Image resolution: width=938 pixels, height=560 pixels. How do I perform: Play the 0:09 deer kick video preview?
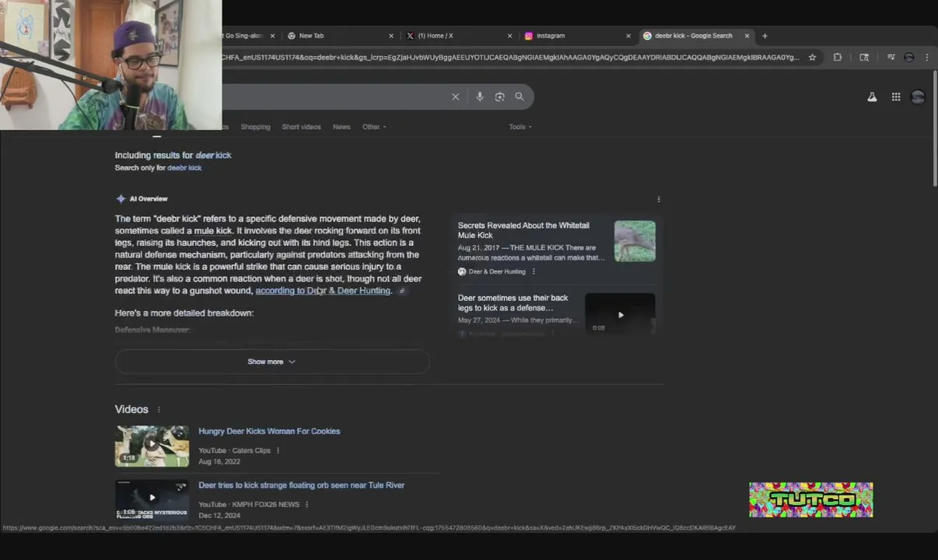coord(620,313)
